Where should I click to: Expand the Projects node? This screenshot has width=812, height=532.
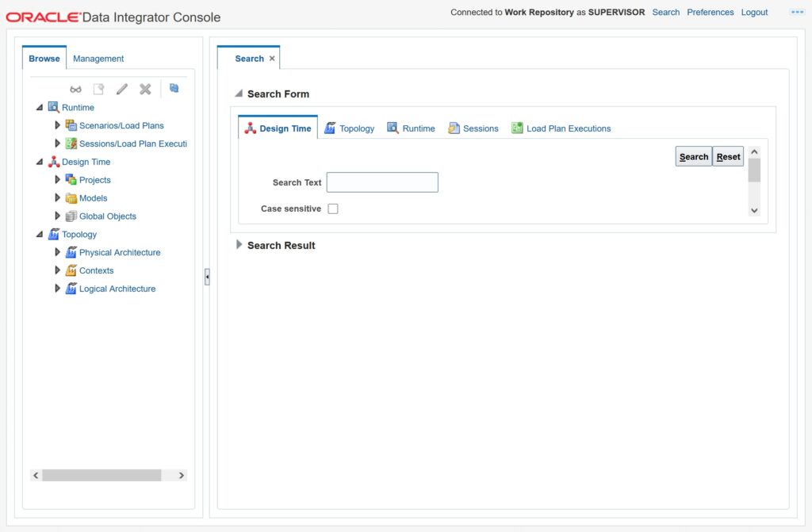click(57, 179)
